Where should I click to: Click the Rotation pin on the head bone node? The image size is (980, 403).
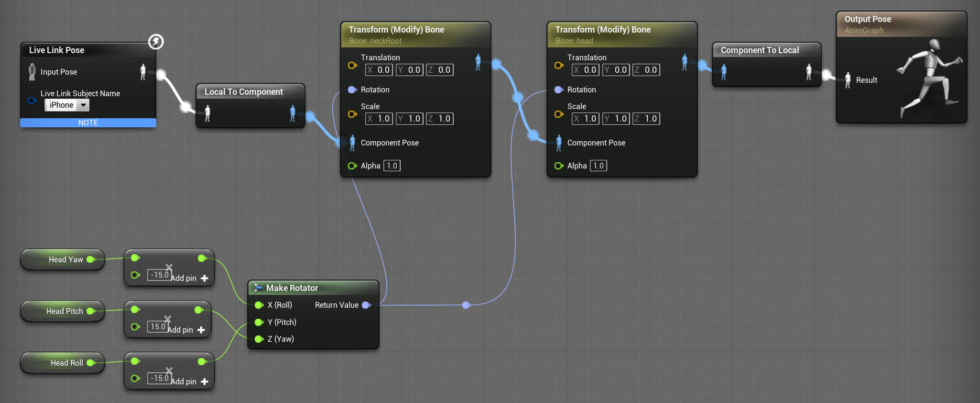558,90
